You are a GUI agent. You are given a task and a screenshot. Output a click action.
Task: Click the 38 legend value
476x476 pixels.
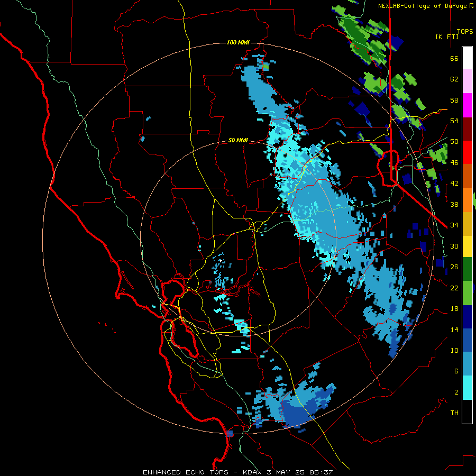point(454,205)
